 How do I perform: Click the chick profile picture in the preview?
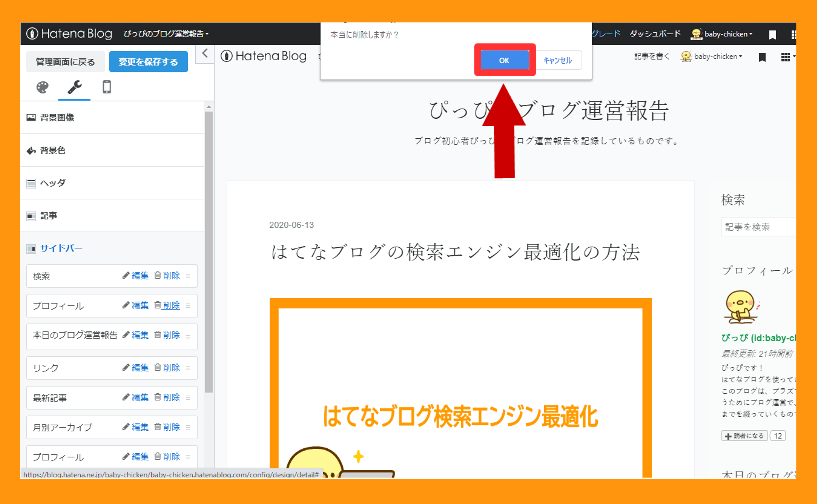point(740,307)
